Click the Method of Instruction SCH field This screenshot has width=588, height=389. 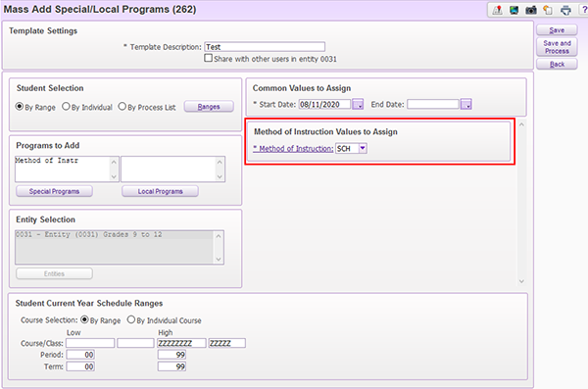(x=347, y=149)
